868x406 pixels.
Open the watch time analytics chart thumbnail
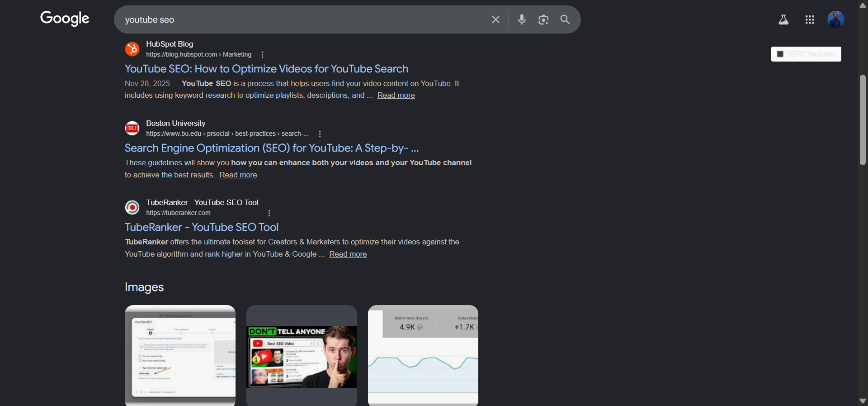click(x=423, y=355)
